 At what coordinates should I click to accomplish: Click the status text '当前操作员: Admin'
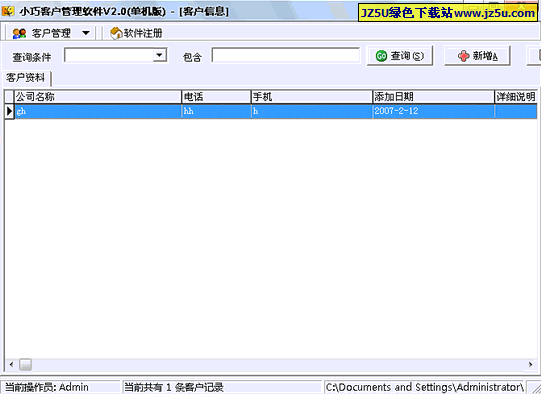pyautogui.click(x=47, y=387)
